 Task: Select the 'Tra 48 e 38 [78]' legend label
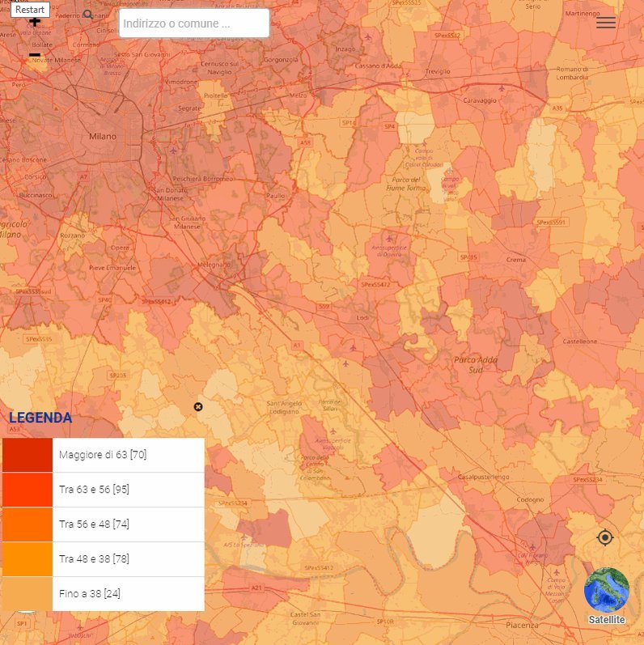[x=95, y=559]
